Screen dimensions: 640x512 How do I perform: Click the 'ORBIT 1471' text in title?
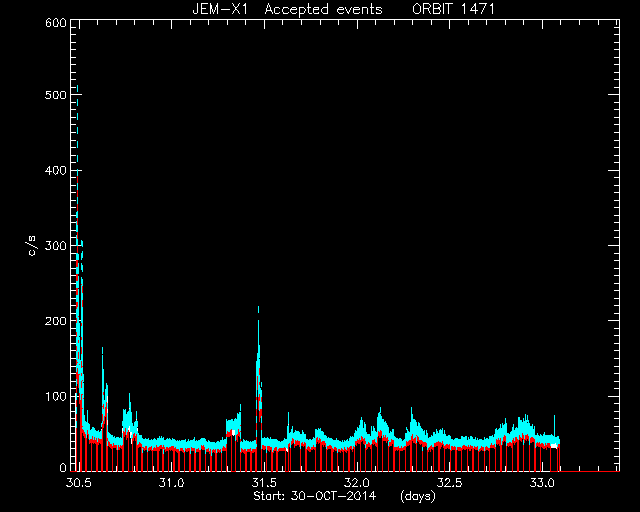(453, 9)
